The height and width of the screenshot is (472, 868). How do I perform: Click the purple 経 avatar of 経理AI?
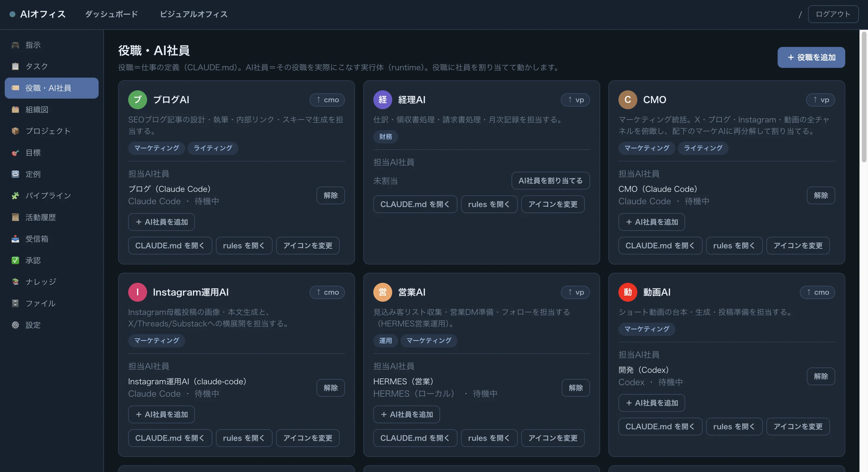382,100
